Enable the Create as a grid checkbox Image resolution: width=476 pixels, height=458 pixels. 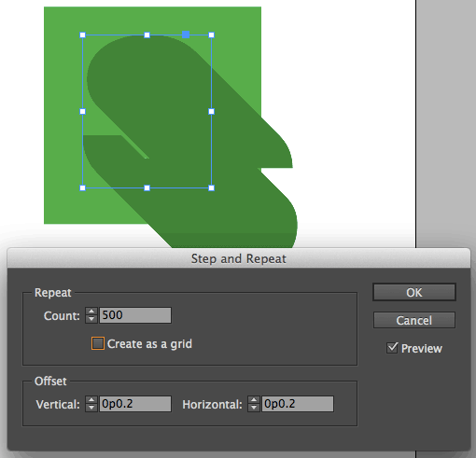coord(98,343)
